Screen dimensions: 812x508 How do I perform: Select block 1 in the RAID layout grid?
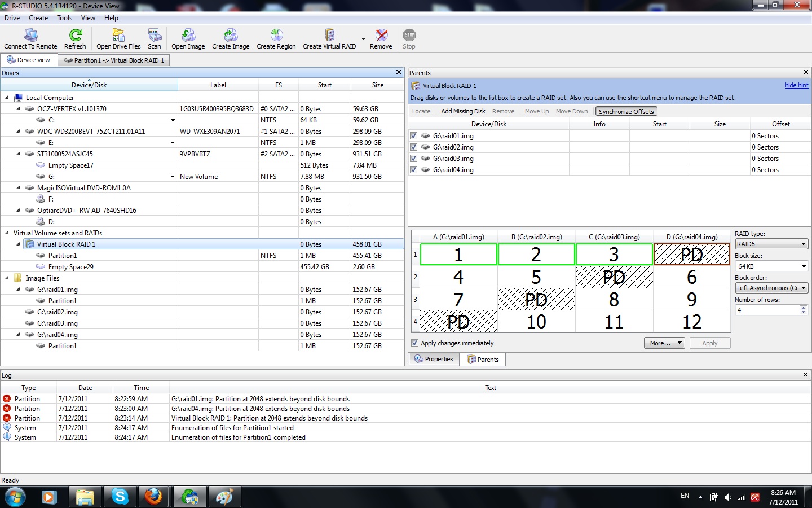tap(458, 255)
